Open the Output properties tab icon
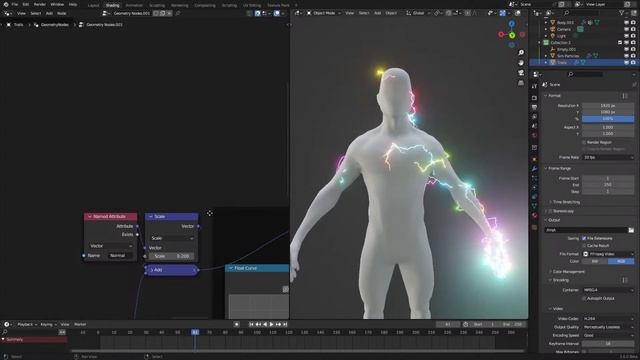Image resolution: width=640 pixels, height=360 pixels. pos(534,107)
